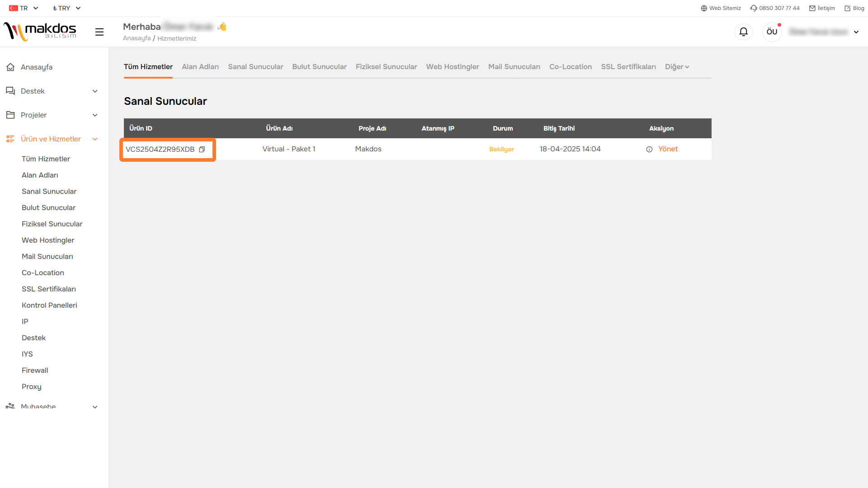The height and width of the screenshot is (488, 868).
Task: Click the Bitiş Tarihi column header
Action: click(x=559, y=128)
